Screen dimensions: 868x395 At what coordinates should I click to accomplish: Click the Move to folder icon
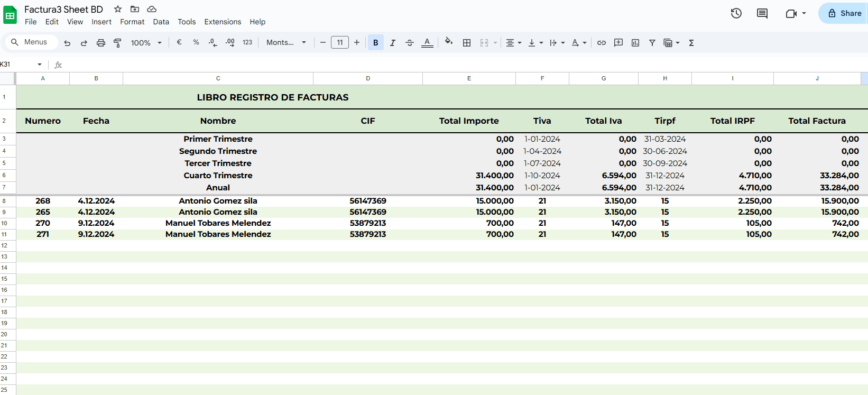pyautogui.click(x=135, y=9)
